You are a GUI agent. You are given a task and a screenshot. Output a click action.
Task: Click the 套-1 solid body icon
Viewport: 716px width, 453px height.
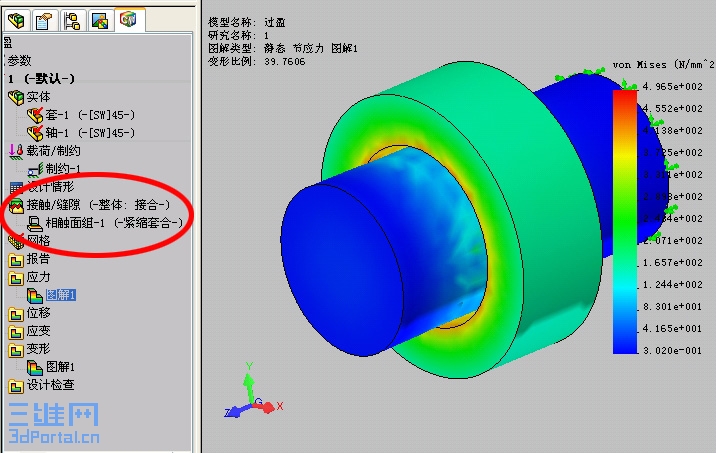coord(35,115)
